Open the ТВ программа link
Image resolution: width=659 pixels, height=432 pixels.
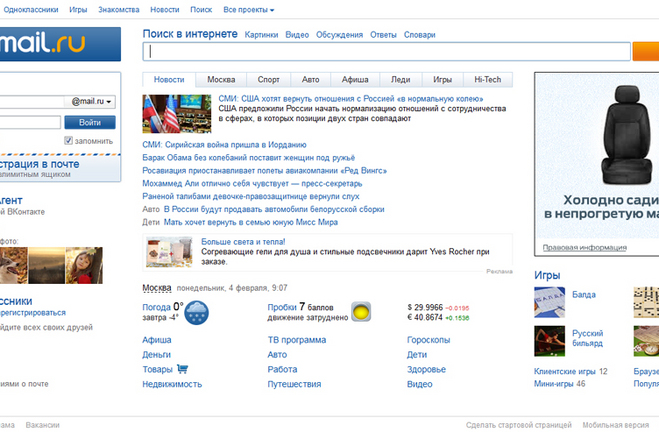[297, 340]
